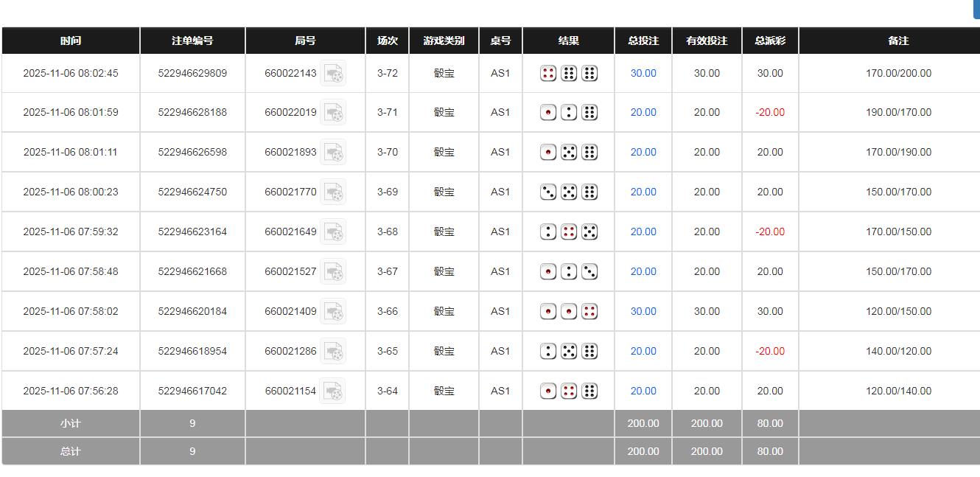This screenshot has height=477, width=980.
Task: Click video replay icon beside 660021770
Action: coord(333,192)
